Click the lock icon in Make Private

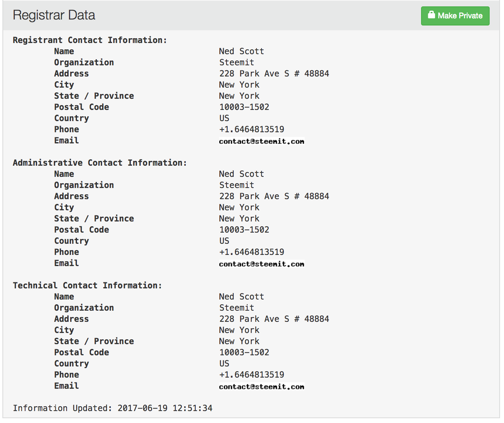(x=431, y=15)
